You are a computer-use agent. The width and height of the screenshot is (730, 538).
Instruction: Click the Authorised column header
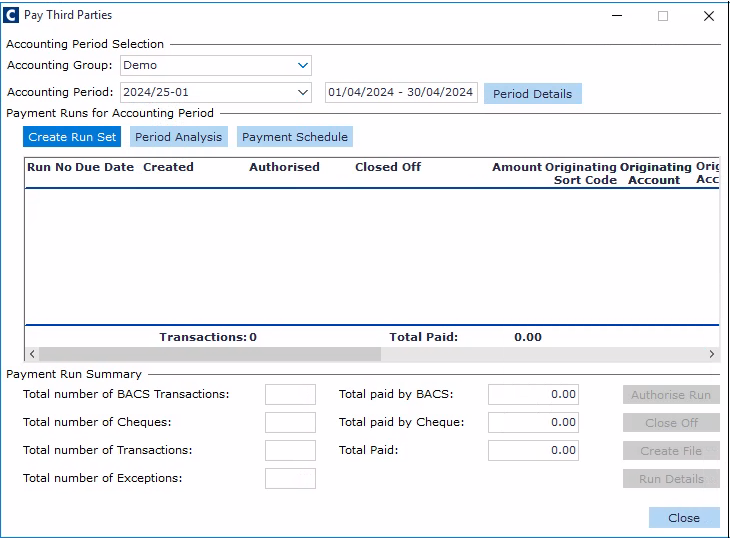284,167
